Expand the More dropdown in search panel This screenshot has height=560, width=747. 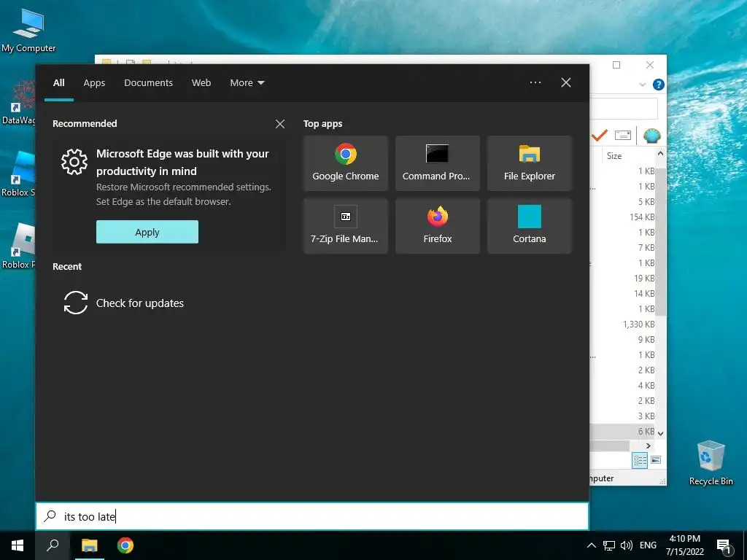[247, 83]
